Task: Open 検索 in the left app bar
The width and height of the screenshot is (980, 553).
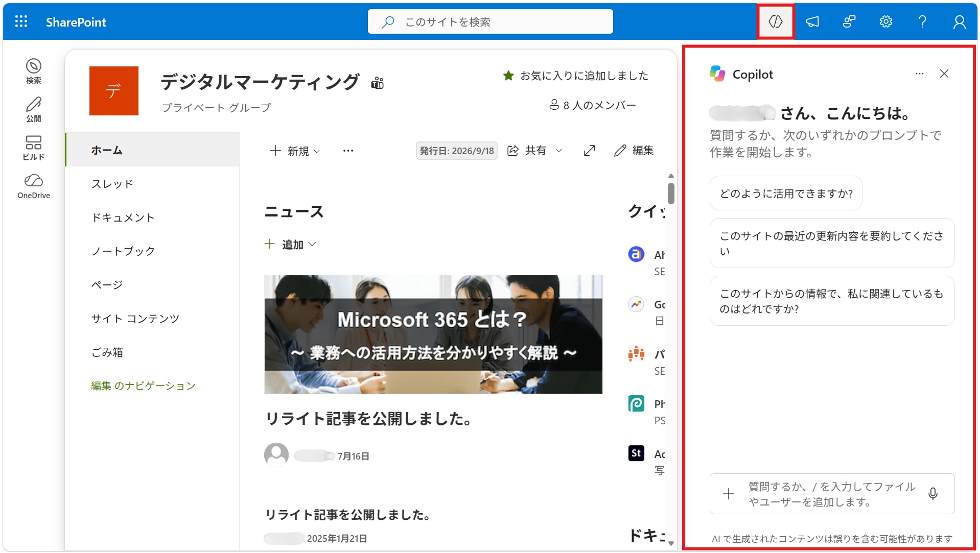Action: (x=34, y=71)
